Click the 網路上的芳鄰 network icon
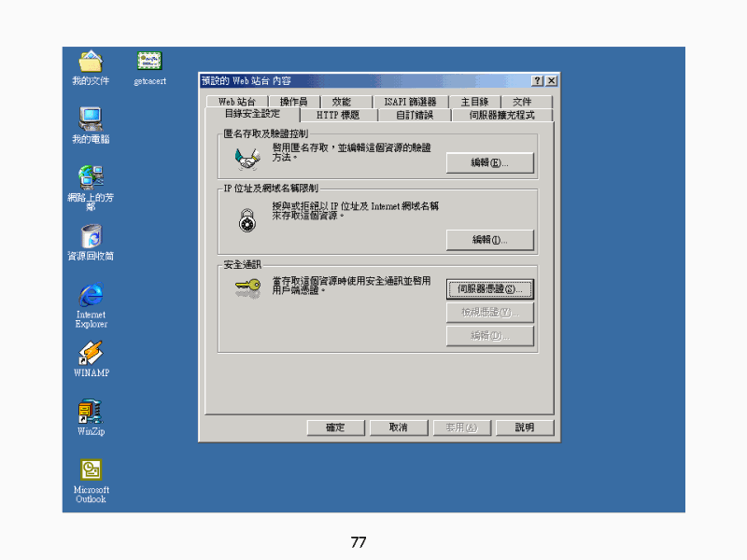The image size is (747, 560). pos(91,177)
